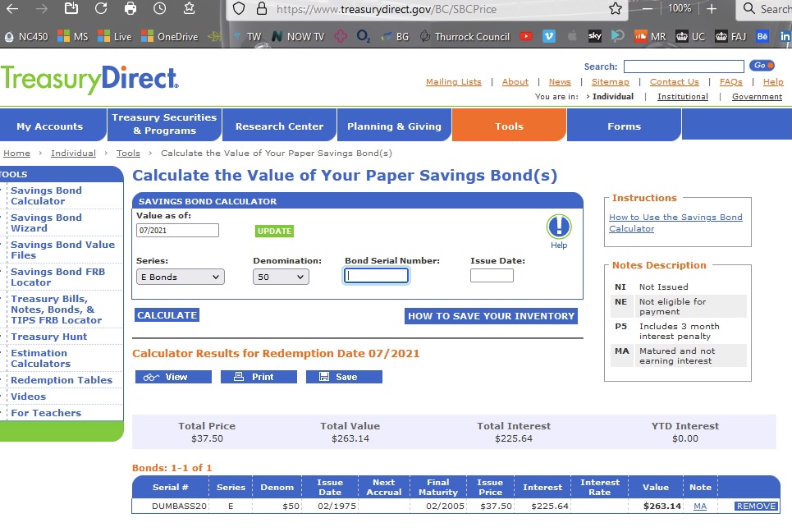Click the browser forward arrow
The width and height of the screenshot is (792, 532).
tap(42, 8)
